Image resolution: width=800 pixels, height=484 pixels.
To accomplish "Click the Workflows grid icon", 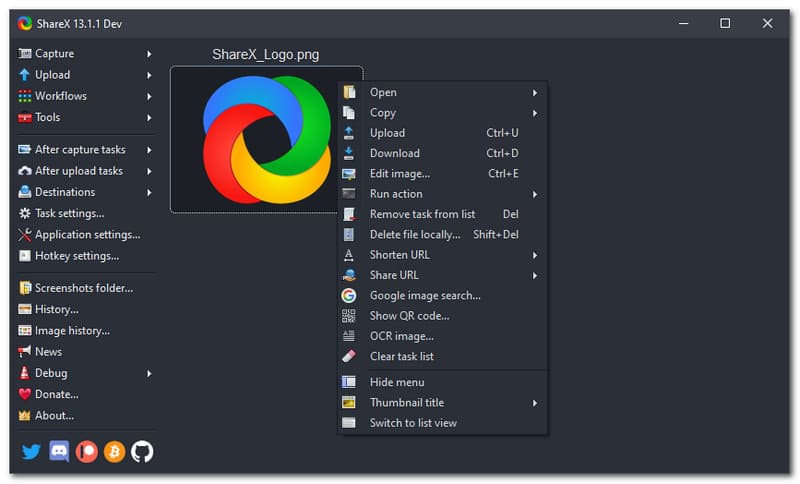I will pyautogui.click(x=24, y=96).
